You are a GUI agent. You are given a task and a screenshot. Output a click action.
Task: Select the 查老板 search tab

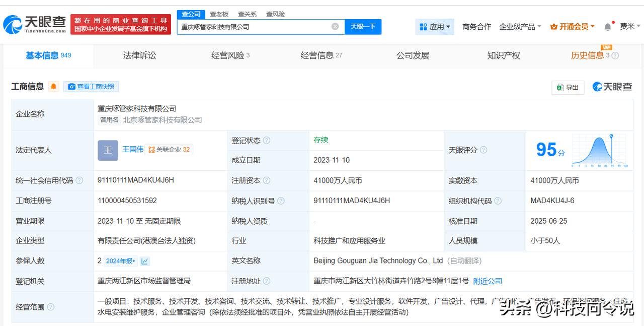coord(219,14)
